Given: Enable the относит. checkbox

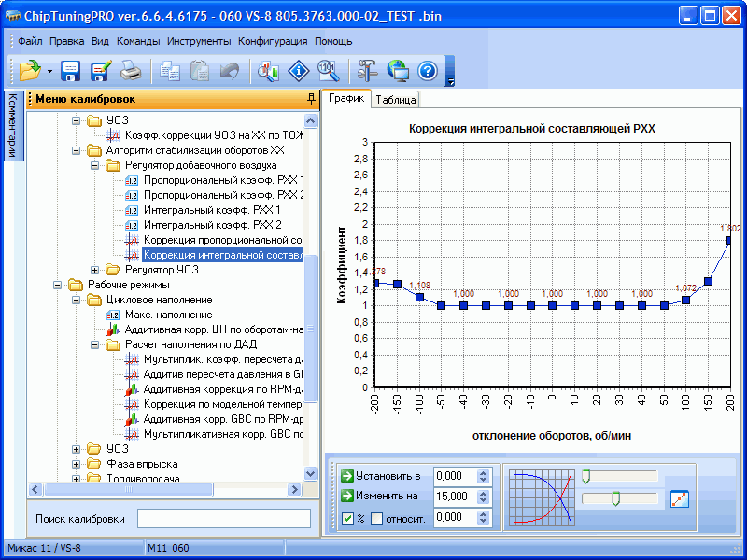Looking at the screenshot, I should [377, 518].
